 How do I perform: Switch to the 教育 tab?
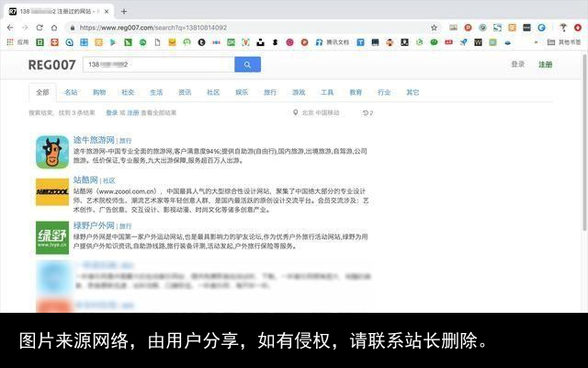coord(356,92)
